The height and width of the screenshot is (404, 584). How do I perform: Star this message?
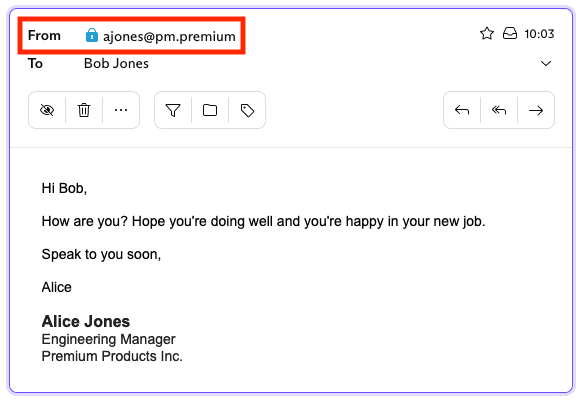487,34
